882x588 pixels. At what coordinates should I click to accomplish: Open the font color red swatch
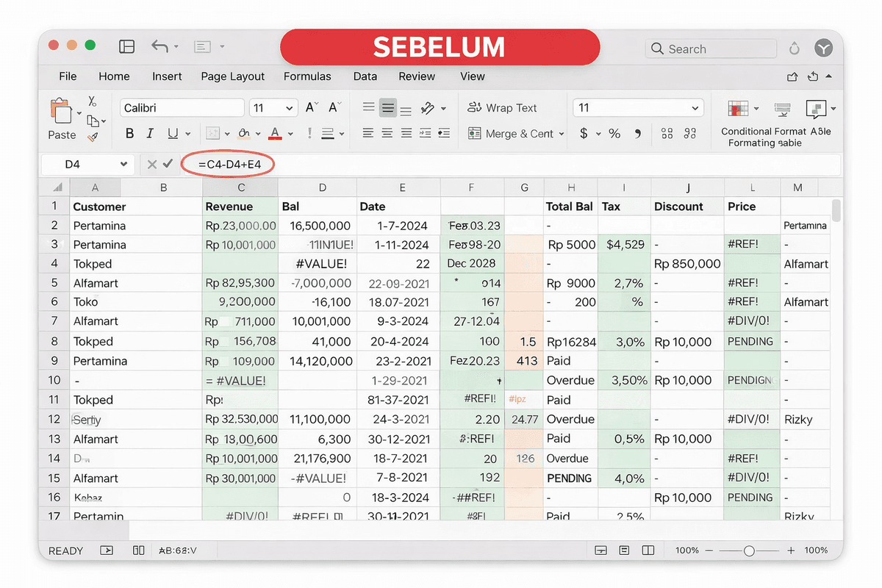pos(274,133)
